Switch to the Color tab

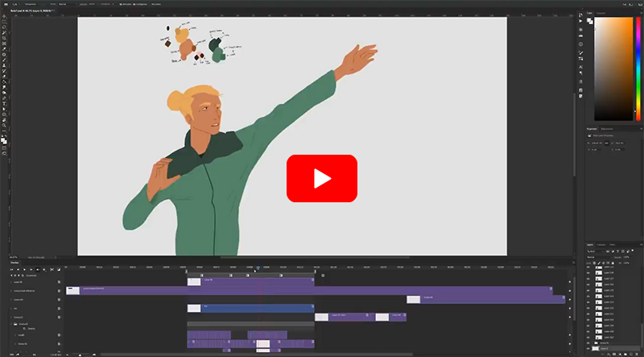pyautogui.click(x=589, y=13)
